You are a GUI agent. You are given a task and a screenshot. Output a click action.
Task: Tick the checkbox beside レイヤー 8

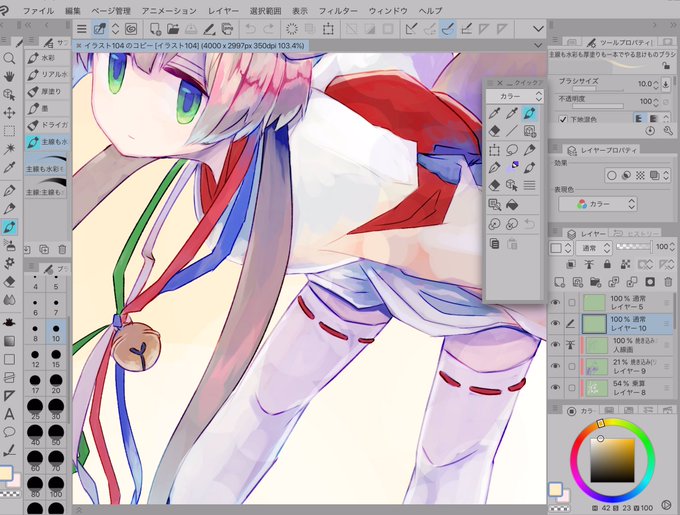[572, 388]
